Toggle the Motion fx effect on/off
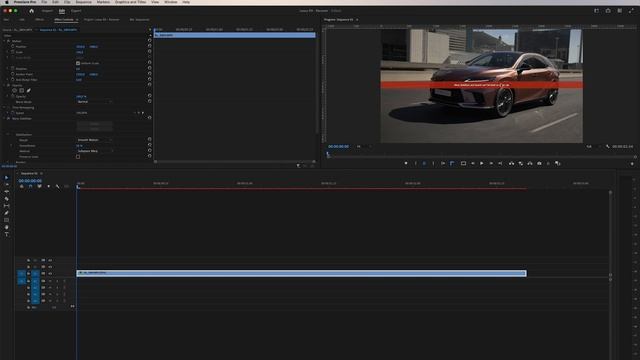This screenshot has width=640, height=360. point(9,41)
